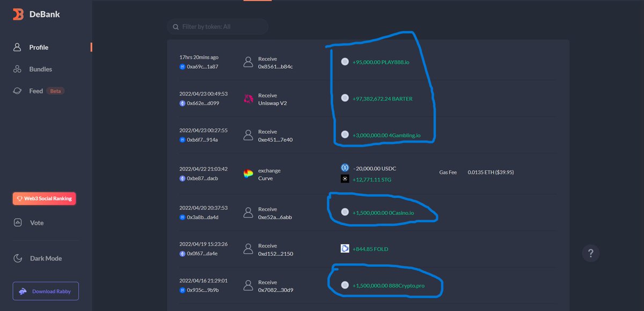The image size is (644, 311).
Task: Open the DeBank logo home link
Action: pyautogui.click(x=36, y=15)
